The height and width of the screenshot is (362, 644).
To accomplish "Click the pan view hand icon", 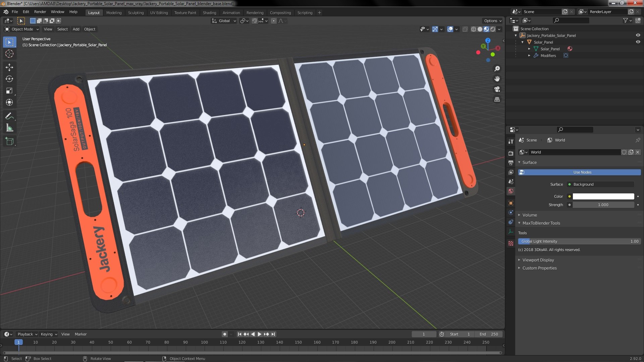I will [497, 79].
